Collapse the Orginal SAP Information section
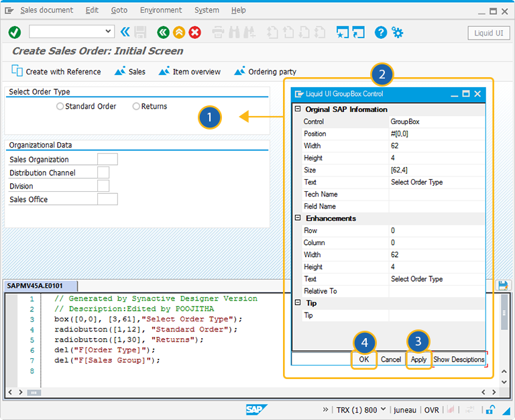This screenshot has height=420, width=515. pyautogui.click(x=298, y=109)
